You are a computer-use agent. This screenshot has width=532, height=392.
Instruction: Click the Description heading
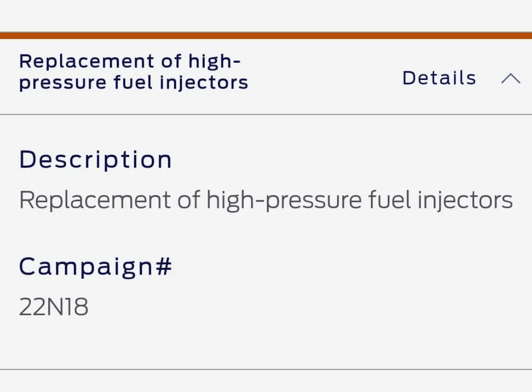pos(95,159)
